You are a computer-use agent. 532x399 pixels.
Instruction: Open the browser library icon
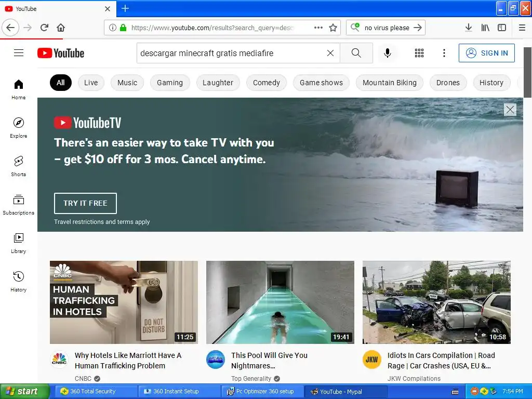pyautogui.click(x=485, y=28)
